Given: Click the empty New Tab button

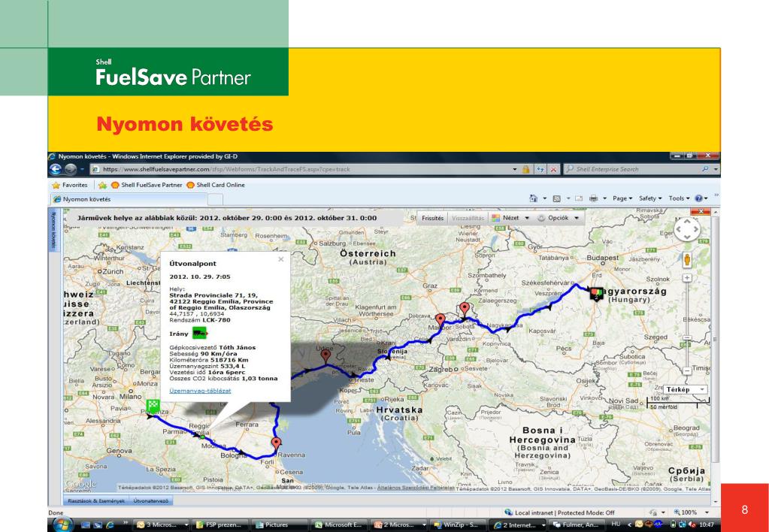Looking at the screenshot, I should tap(216, 199).
